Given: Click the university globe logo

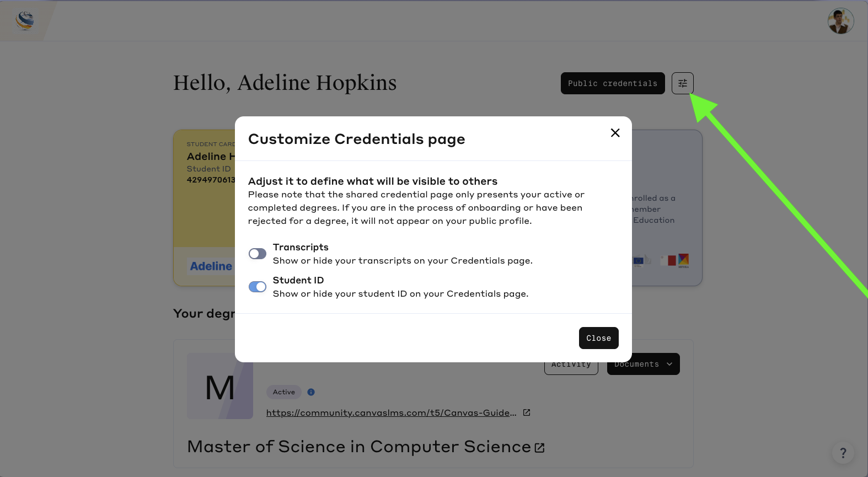Looking at the screenshot, I should pyautogui.click(x=25, y=20).
